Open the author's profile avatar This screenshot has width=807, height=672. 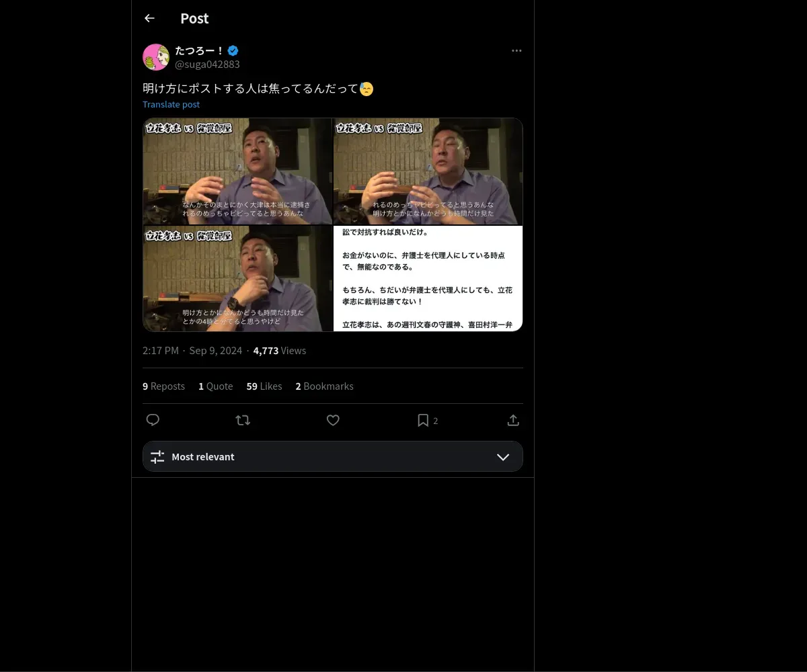(x=156, y=57)
